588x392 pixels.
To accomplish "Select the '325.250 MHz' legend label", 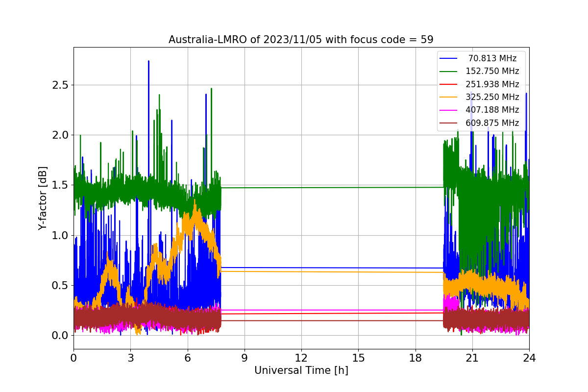I will tap(492, 97).
